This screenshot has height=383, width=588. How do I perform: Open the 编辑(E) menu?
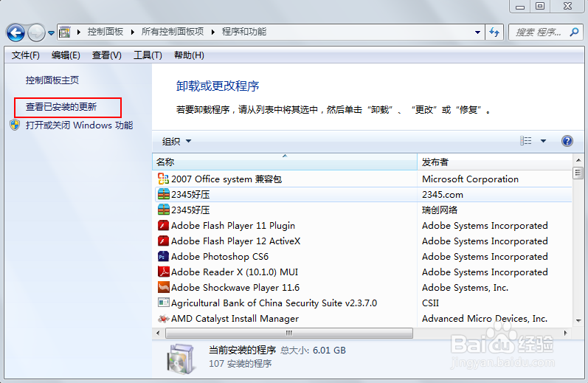click(x=66, y=55)
